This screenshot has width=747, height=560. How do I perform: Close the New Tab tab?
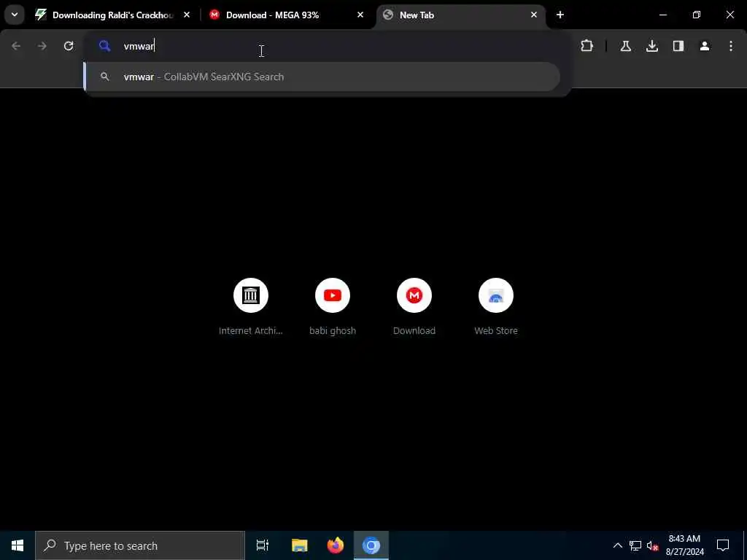click(x=533, y=15)
